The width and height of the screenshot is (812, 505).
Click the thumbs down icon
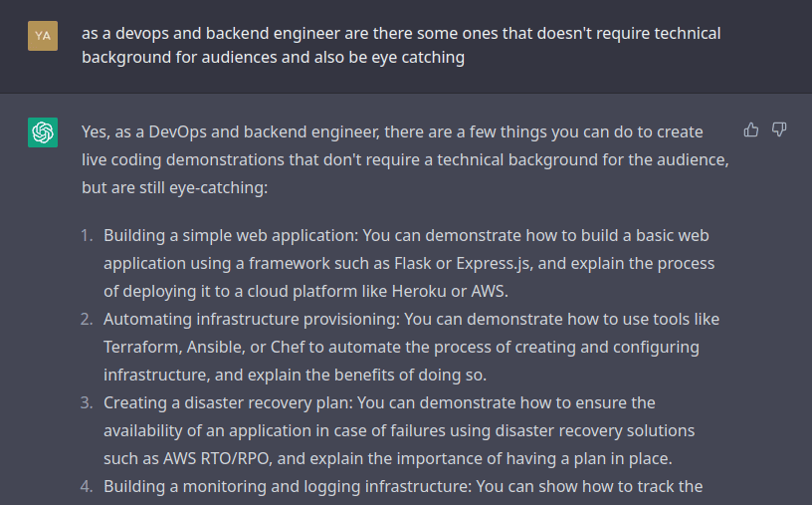click(x=779, y=129)
